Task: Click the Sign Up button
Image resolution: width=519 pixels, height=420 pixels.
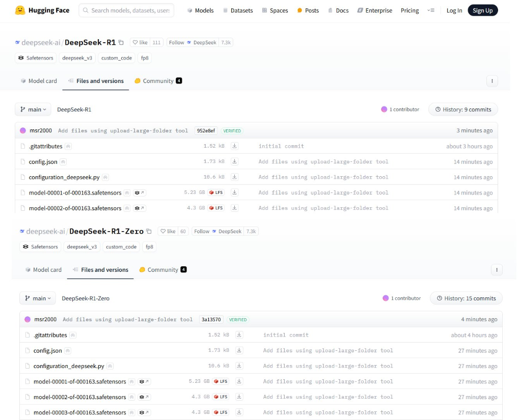Action: pyautogui.click(x=483, y=11)
